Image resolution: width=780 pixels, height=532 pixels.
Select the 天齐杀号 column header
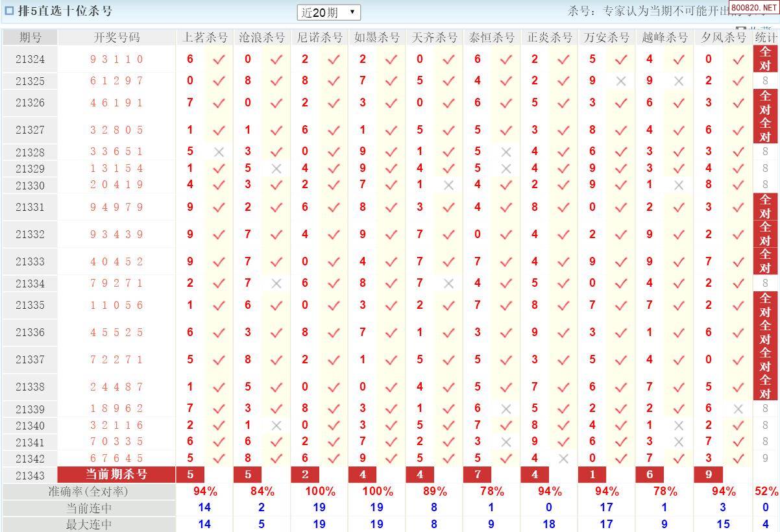tap(434, 38)
